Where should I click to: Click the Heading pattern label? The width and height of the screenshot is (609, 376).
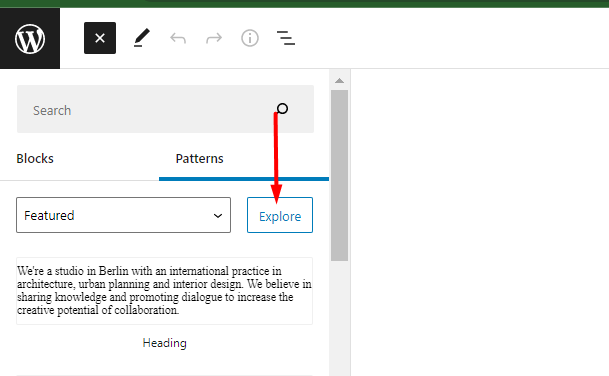pyautogui.click(x=165, y=343)
